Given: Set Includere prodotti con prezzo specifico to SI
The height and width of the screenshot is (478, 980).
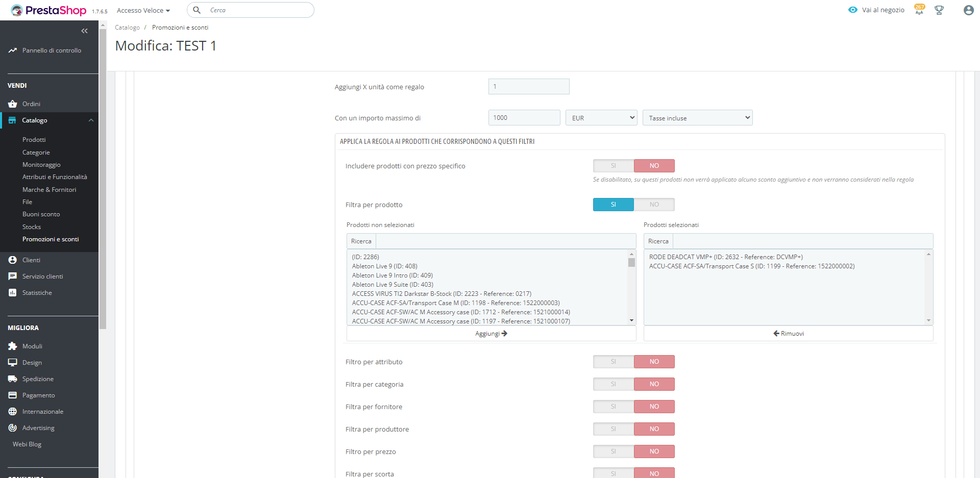Looking at the screenshot, I should (614, 166).
